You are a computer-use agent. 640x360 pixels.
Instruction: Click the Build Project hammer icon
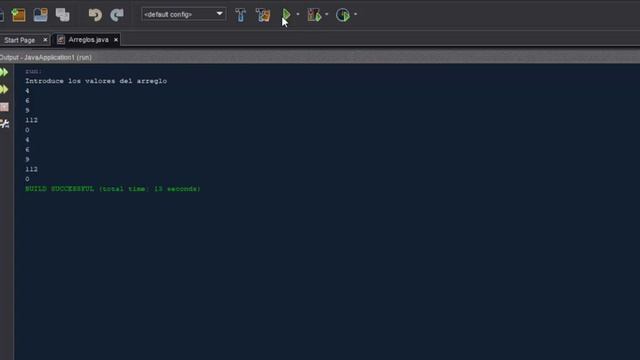coord(240,15)
